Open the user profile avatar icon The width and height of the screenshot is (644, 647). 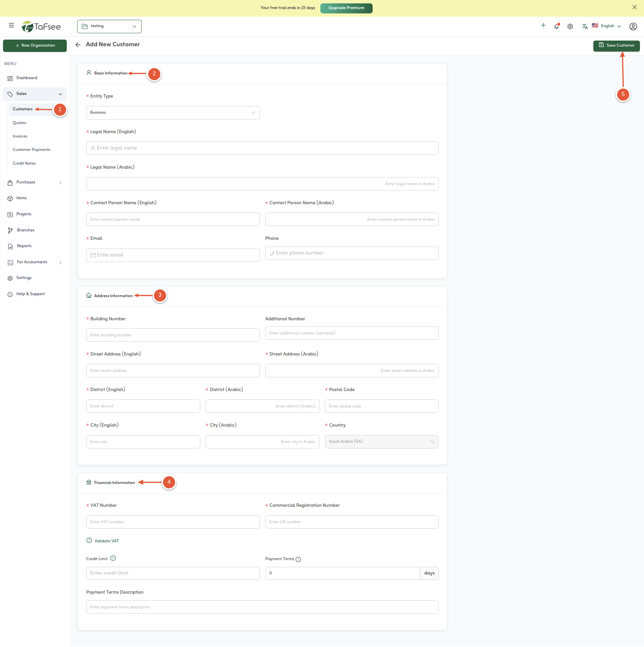(x=633, y=26)
